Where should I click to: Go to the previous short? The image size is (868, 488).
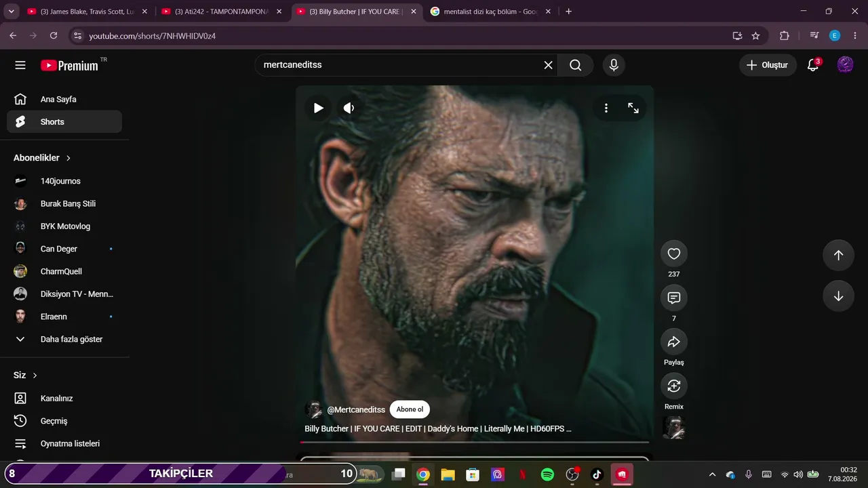pyautogui.click(x=838, y=256)
